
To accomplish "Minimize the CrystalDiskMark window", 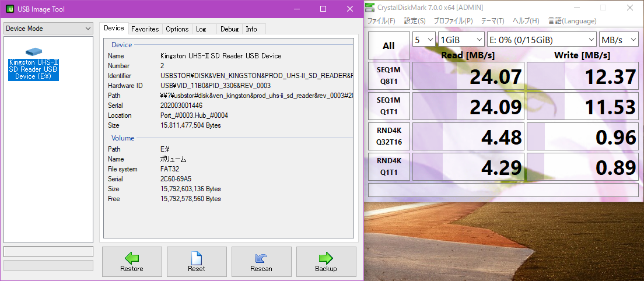I will coord(578,8).
